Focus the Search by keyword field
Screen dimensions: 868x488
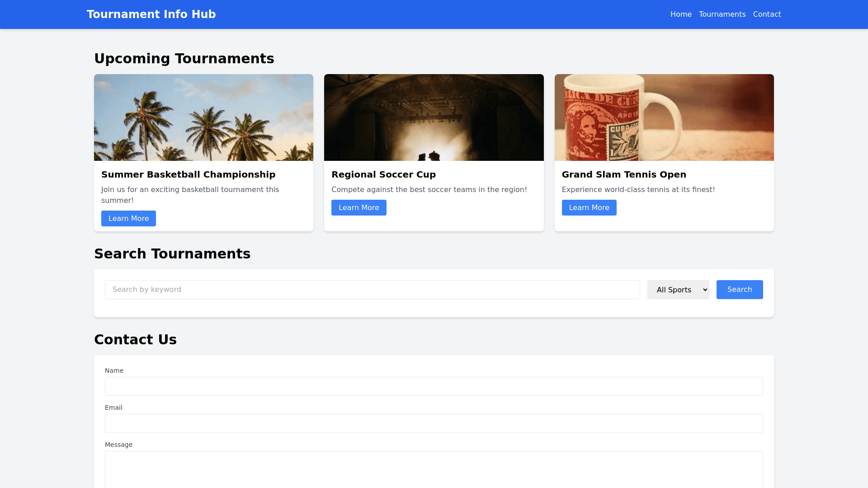coord(372,290)
